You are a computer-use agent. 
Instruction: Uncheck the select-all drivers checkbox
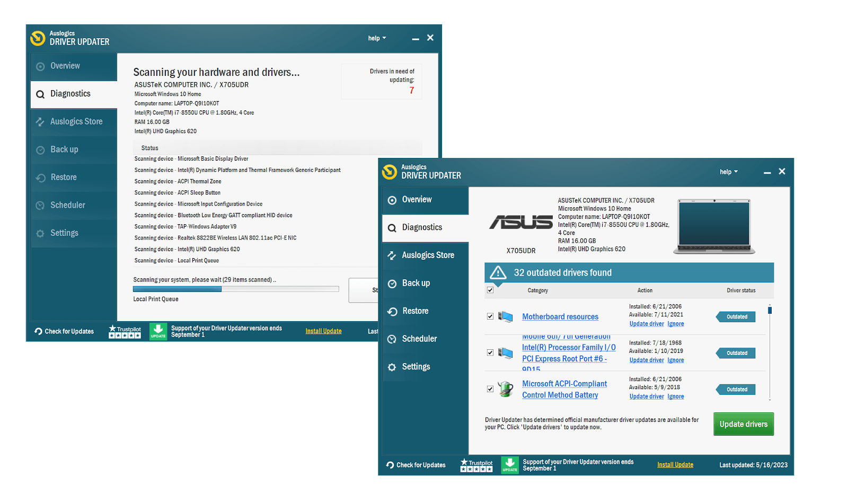(490, 290)
